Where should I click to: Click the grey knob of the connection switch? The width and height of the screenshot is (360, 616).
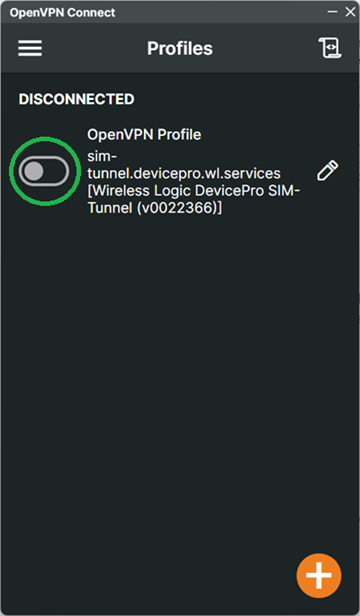[33, 171]
